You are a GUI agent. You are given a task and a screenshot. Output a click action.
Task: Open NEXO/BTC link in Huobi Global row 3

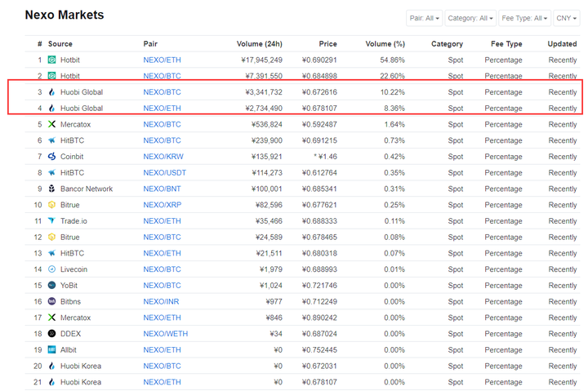pos(162,92)
